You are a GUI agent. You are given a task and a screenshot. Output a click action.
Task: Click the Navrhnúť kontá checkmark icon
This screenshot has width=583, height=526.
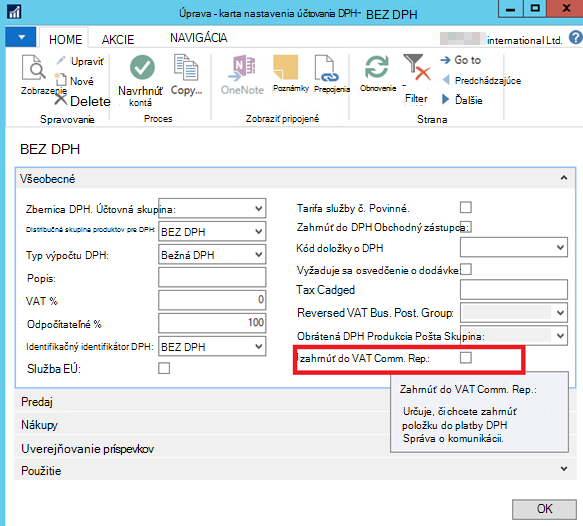click(x=142, y=67)
